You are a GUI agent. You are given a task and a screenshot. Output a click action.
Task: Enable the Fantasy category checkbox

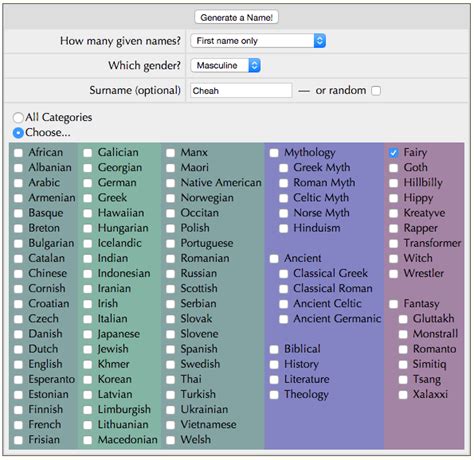pyautogui.click(x=394, y=304)
